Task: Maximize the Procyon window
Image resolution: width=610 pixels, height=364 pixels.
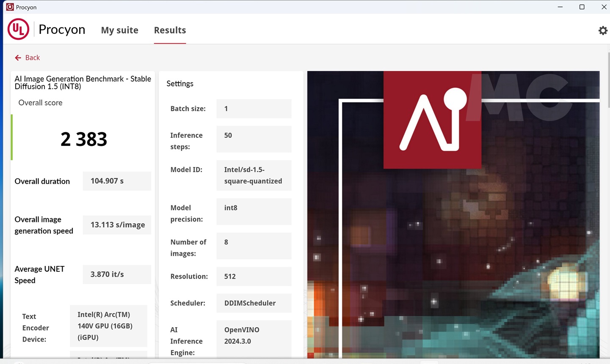Action: (582, 7)
